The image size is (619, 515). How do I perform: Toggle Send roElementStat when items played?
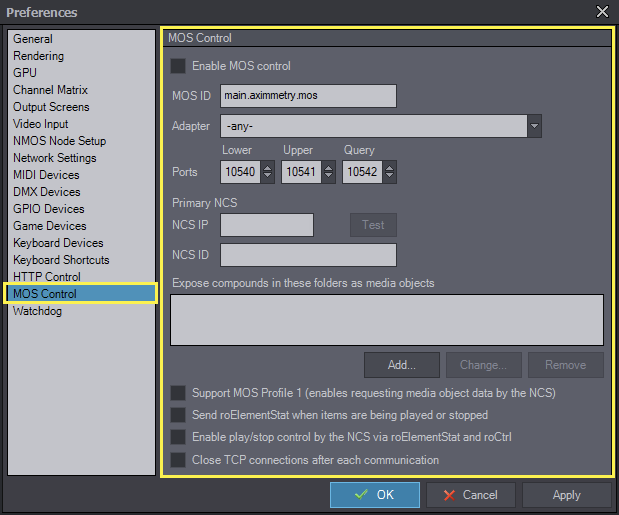pos(178,415)
